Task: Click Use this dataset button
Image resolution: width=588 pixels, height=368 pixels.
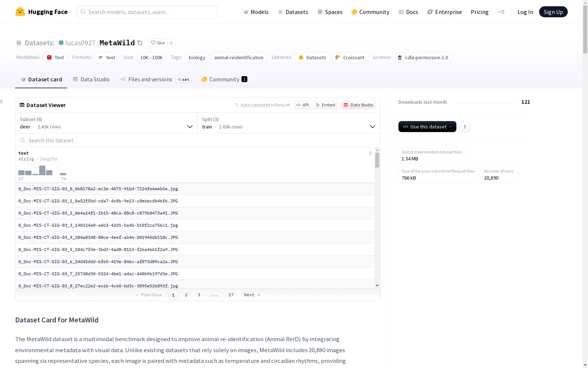Action: point(427,127)
